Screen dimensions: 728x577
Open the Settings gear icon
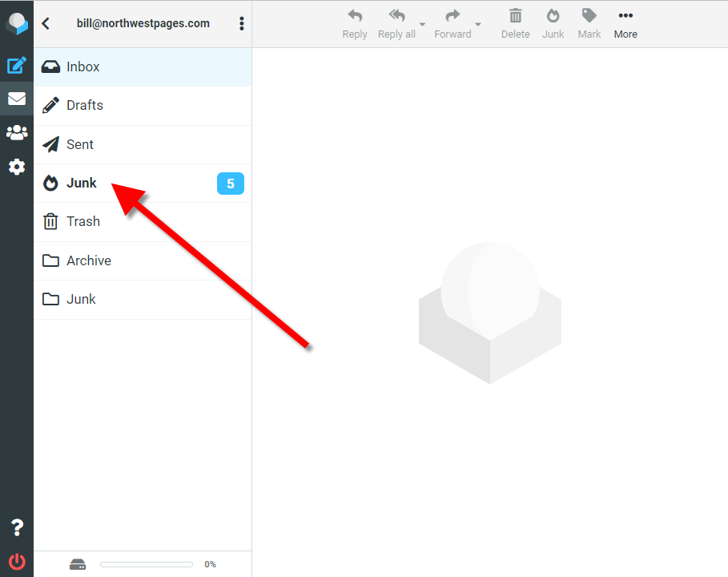pos(17,167)
